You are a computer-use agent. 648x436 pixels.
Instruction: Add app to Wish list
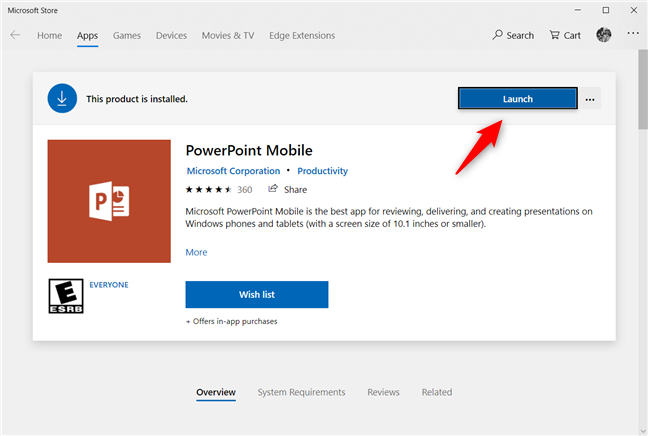[x=256, y=294]
